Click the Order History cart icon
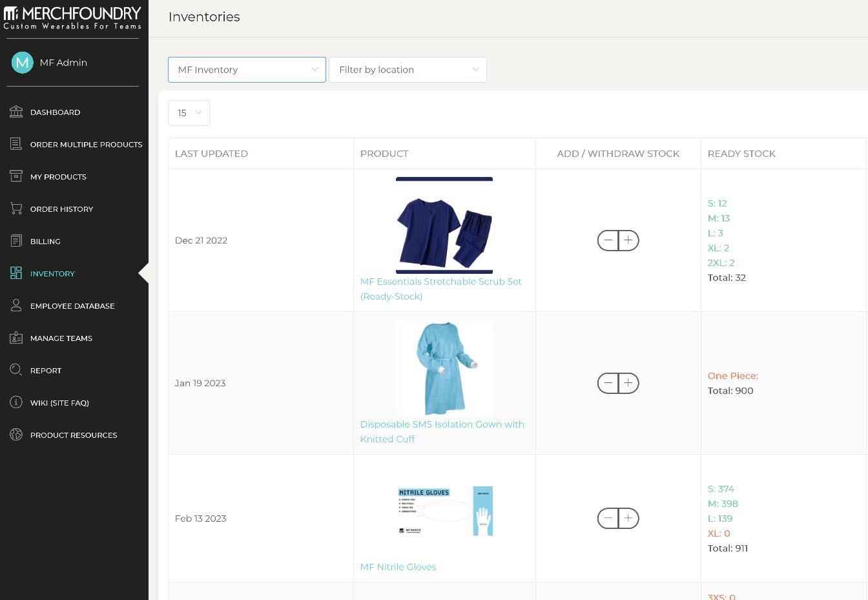This screenshot has width=868, height=600. pos(16,209)
